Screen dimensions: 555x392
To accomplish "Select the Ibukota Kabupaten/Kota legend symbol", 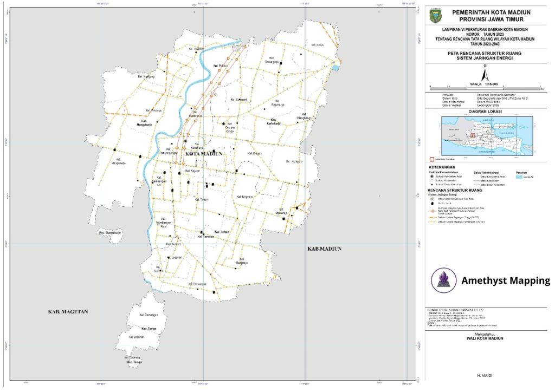I will click(431, 177).
